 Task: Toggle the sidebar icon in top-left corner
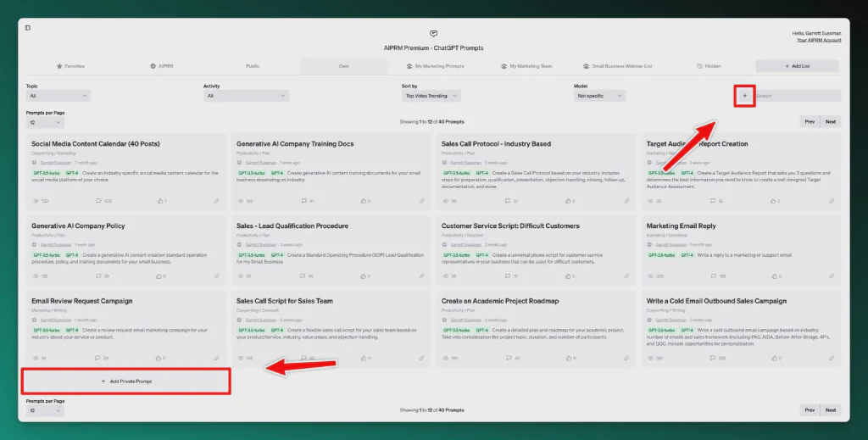[28, 28]
